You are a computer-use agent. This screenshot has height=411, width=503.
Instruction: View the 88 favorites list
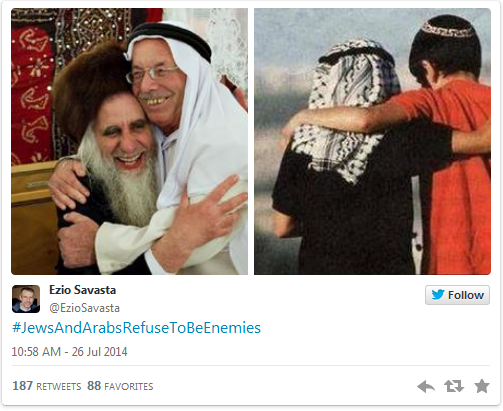pyautogui.click(x=120, y=386)
